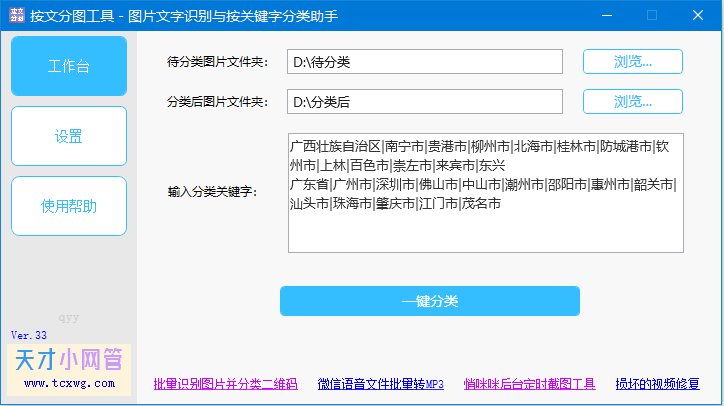Open the 微信语音文件批量转MP3 link
Screen dimensions: 724x406
coord(380,384)
